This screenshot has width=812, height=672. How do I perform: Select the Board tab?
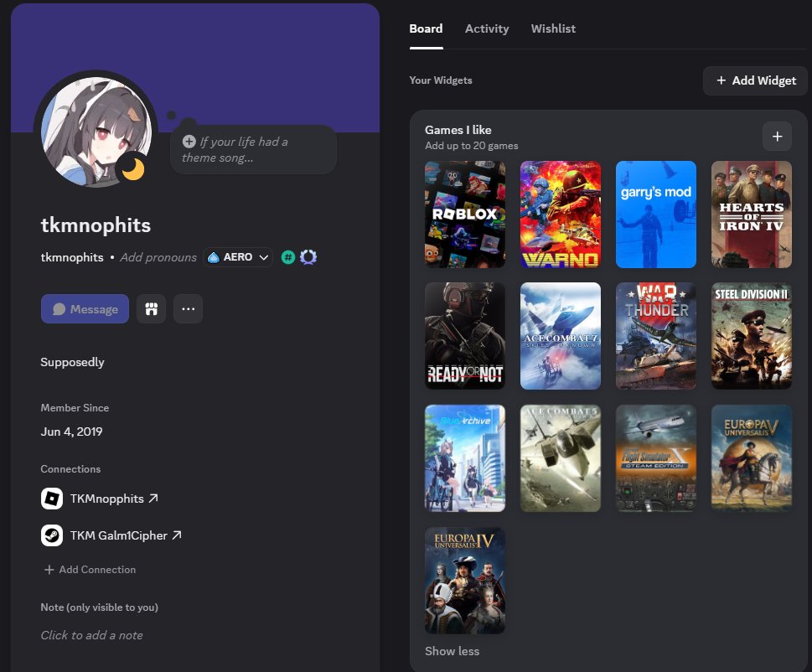click(426, 28)
